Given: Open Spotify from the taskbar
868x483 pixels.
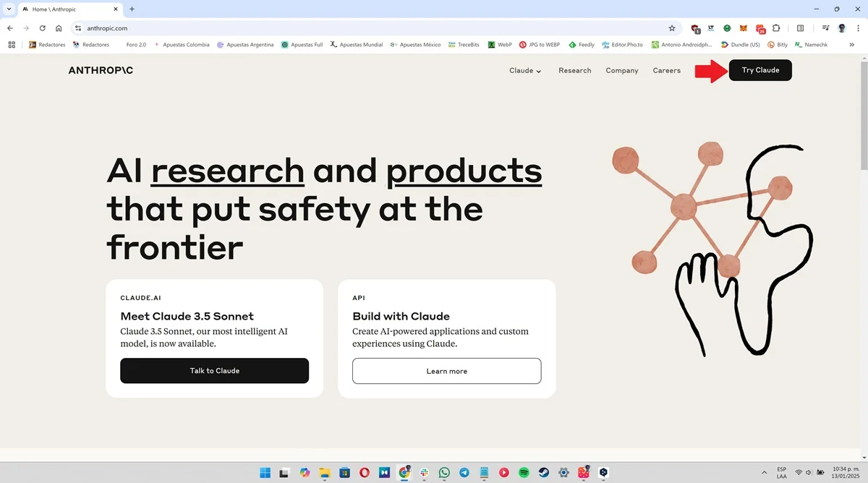Looking at the screenshot, I should click(x=524, y=472).
